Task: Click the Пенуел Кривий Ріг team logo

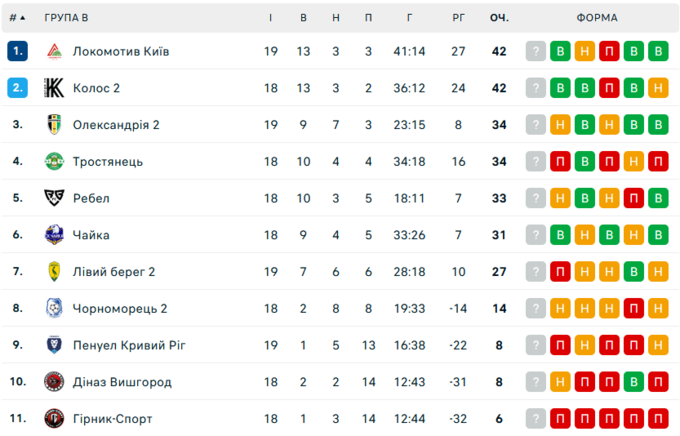Action: tap(54, 345)
